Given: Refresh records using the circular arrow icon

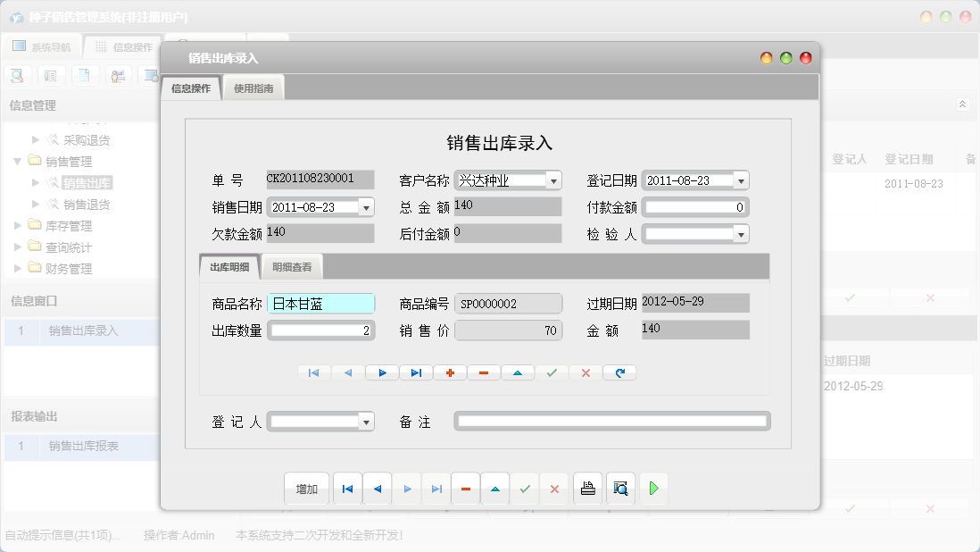Looking at the screenshot, I should 619,372.
